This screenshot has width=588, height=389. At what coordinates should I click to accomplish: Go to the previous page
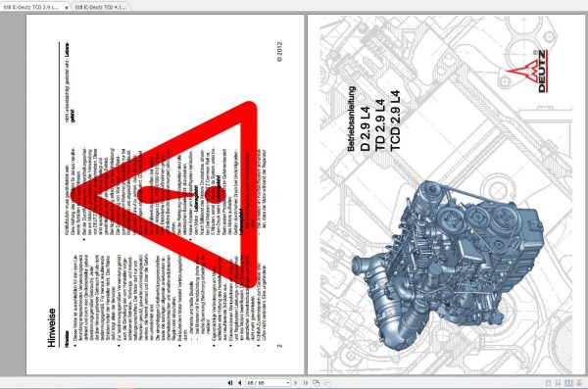click(240, 383)
